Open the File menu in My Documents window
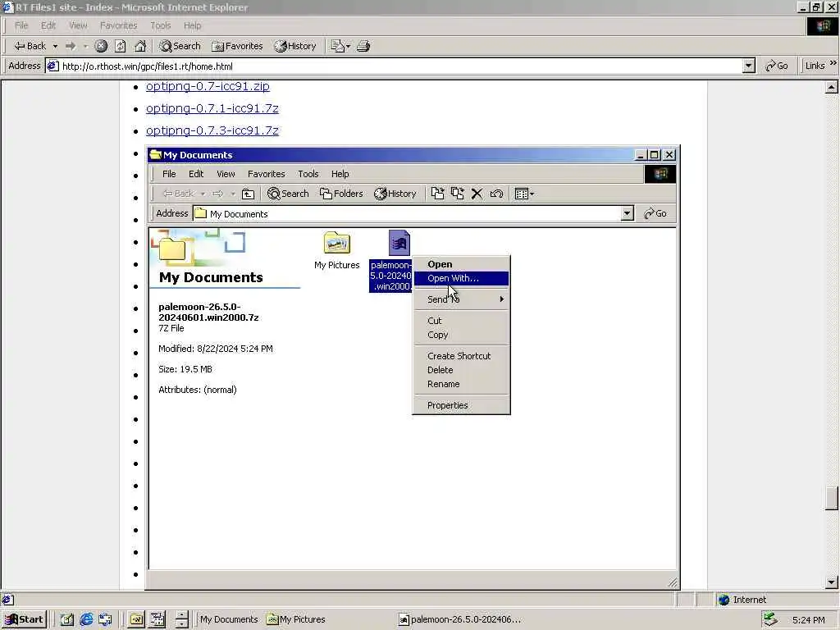 coord(169,174)
